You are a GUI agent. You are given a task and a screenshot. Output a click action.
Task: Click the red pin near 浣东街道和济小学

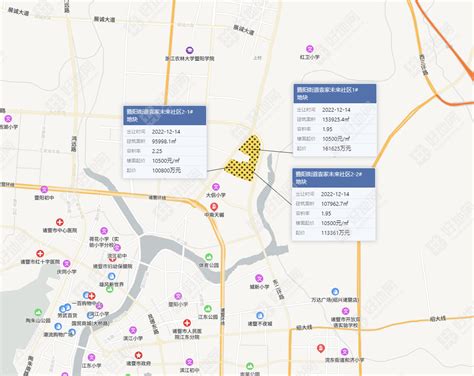coord(321,349)
